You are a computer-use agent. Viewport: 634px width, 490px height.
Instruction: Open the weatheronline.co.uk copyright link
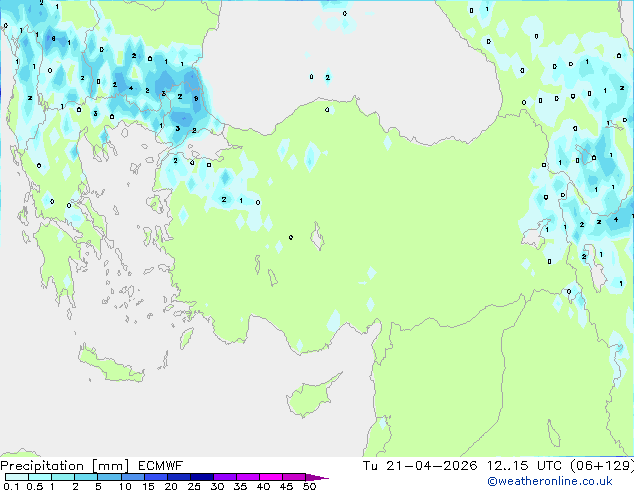[550, 481]
